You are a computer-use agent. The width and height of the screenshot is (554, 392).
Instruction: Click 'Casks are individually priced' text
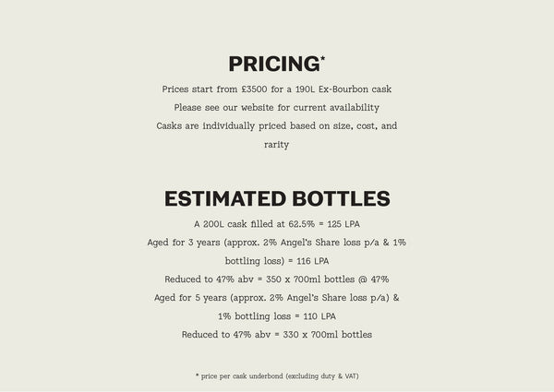click(x=277, y=126)
